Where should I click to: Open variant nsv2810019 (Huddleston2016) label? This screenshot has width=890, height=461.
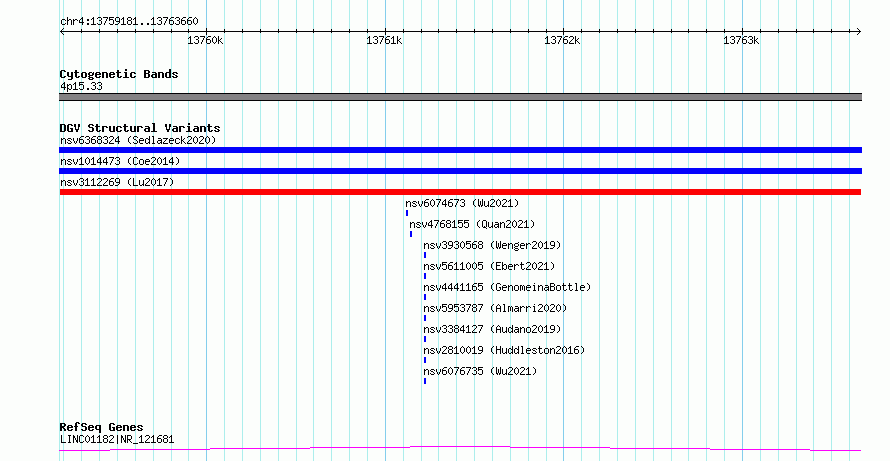pyautogui.click(x=504, y=350)
